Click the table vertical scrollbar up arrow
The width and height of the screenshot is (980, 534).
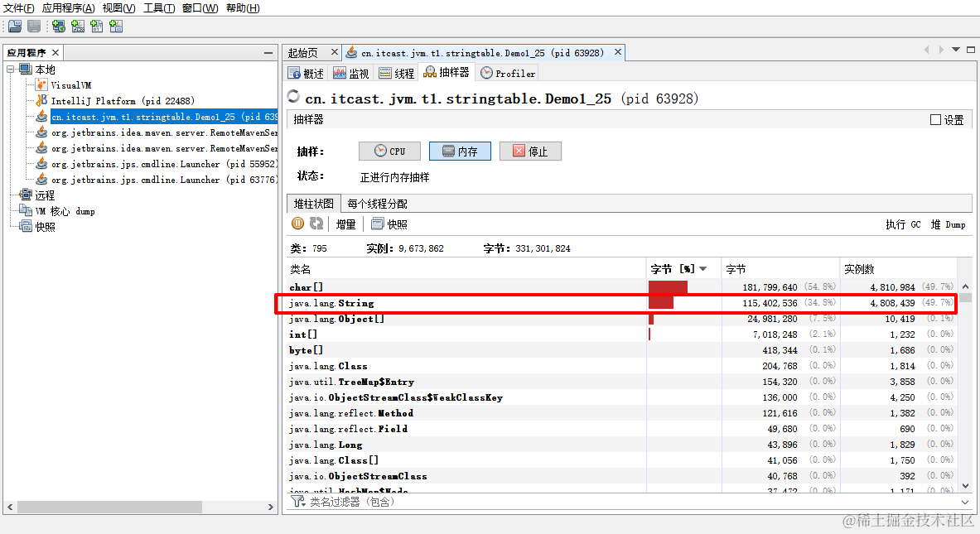click(966, 286)
